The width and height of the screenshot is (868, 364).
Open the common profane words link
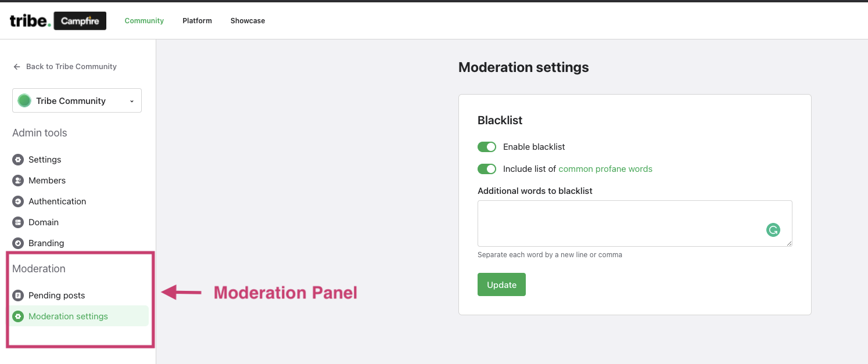pos(605,169)
